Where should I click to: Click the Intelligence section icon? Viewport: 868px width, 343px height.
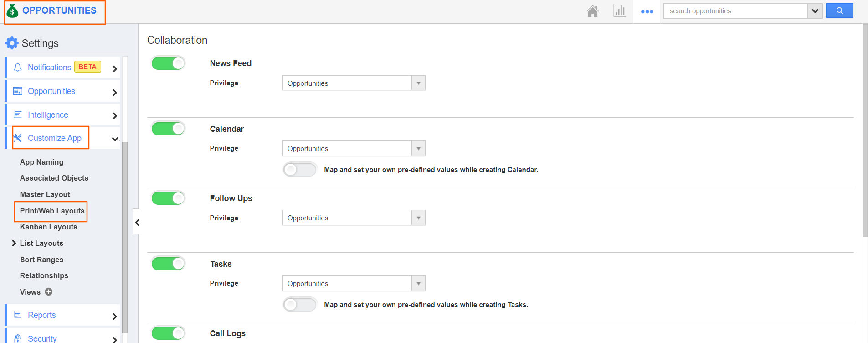point(18,114)
